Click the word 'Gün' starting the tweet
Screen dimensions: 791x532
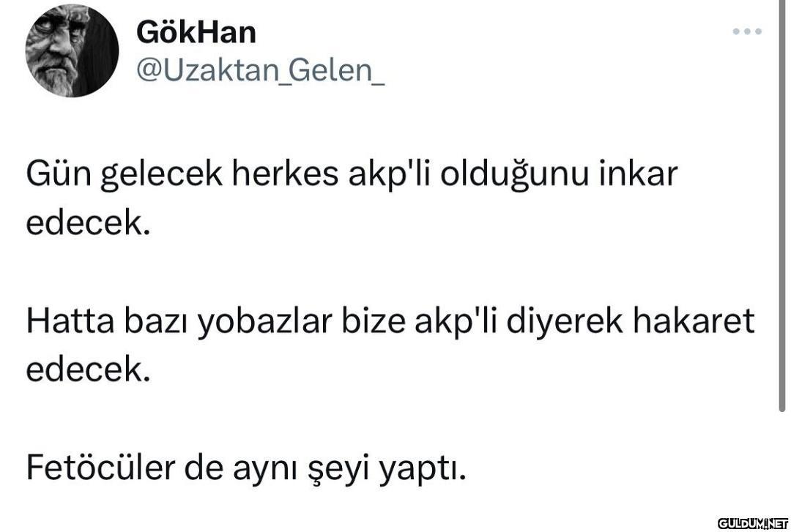pyautogui.click(x=59, y=174)
